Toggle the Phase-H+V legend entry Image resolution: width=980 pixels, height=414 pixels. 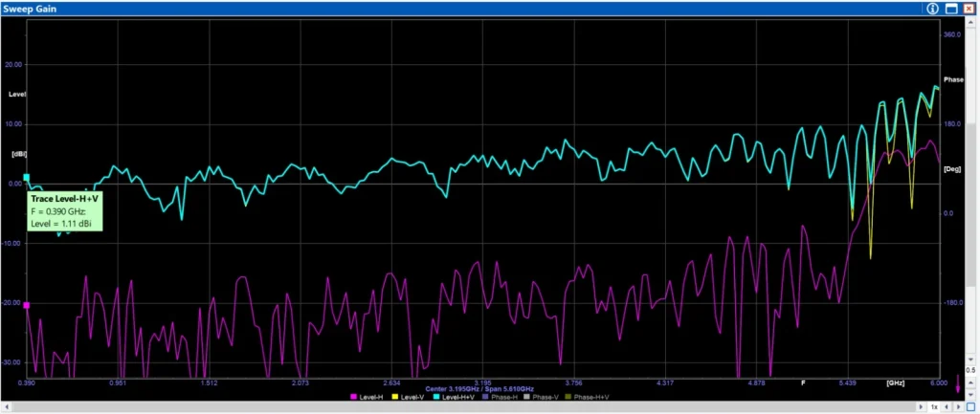tap(587, 397)
